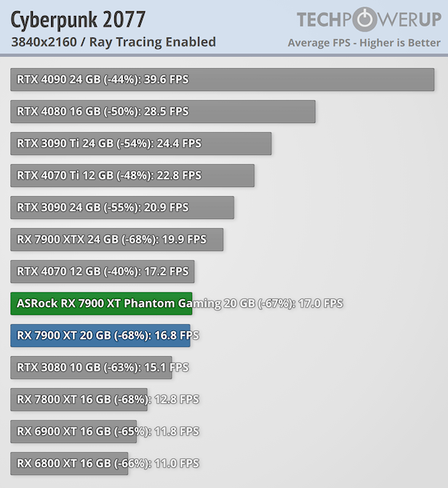Click the TechPowerUp logo text

pyautogui.click(x=369, y=19)
